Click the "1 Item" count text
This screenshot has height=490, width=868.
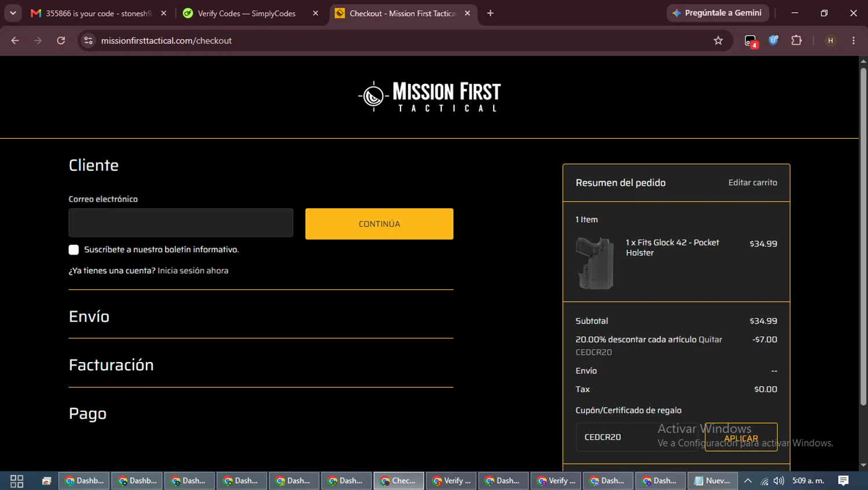[x=587, y=220]
